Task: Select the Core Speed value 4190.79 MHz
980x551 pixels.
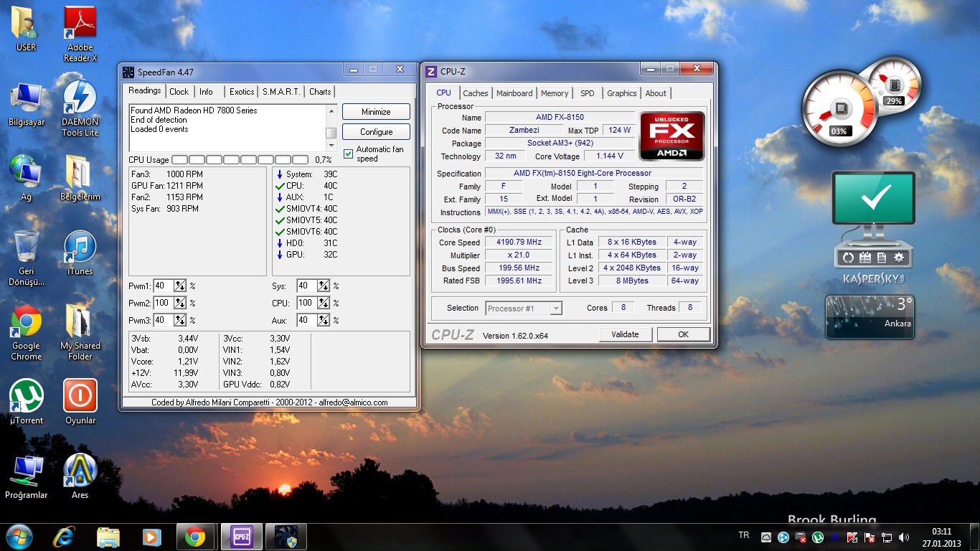Action: click(519, 242)
